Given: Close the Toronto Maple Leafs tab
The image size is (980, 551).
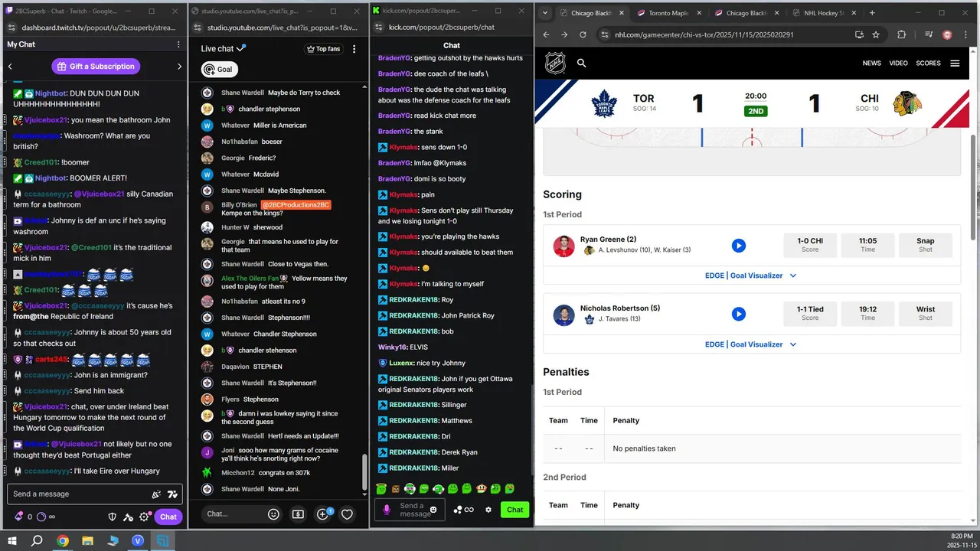Looking at the screenshot, I should click(x=700, y=13).
